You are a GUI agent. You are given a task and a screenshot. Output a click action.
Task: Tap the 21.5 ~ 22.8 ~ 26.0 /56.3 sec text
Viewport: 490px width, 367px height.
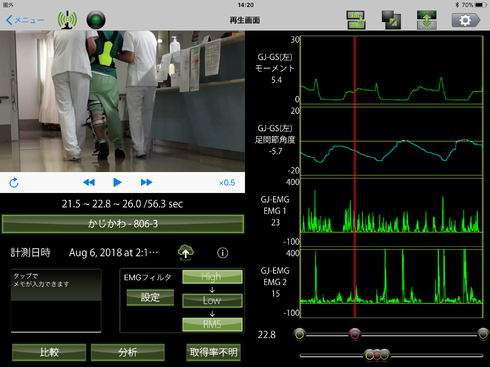(122, 204)
